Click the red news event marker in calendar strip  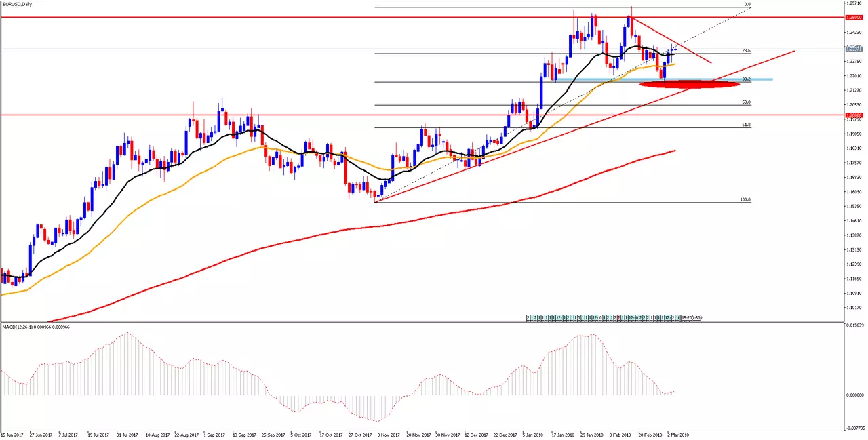pos(618,318)
